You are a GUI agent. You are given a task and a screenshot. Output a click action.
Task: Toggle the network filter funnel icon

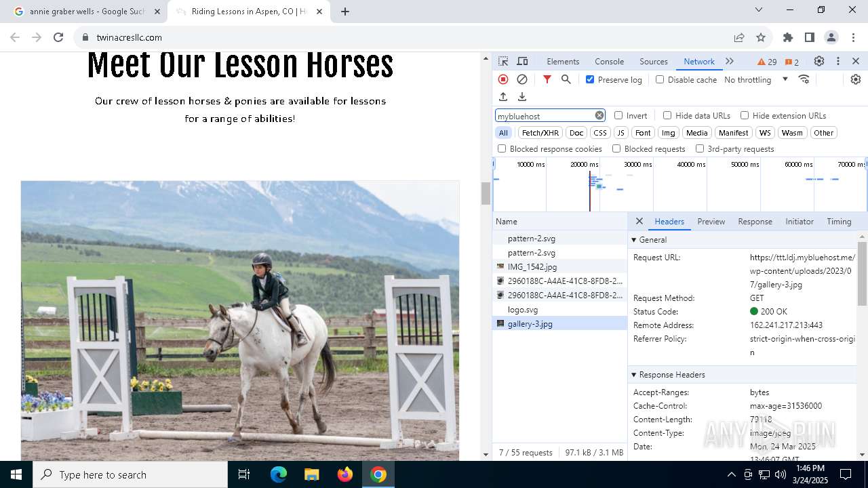pyautogui.click(x=547, y=79)
